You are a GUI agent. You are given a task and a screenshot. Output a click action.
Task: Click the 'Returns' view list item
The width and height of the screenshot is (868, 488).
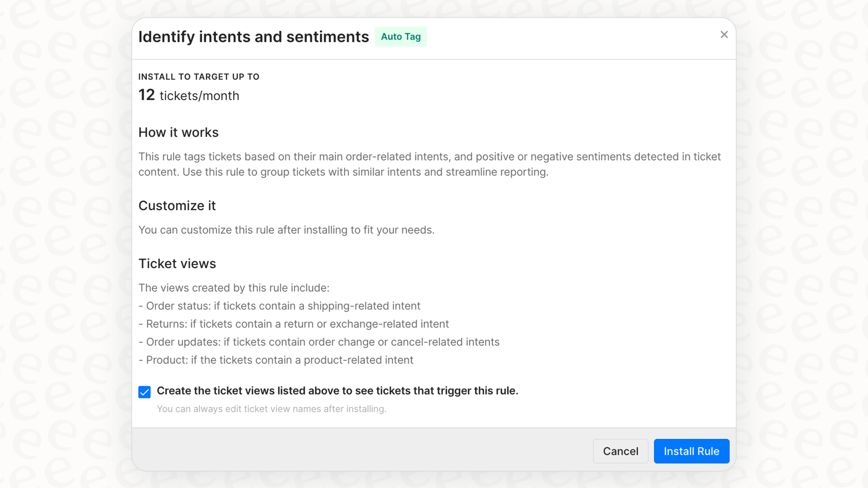pos(293,324)
